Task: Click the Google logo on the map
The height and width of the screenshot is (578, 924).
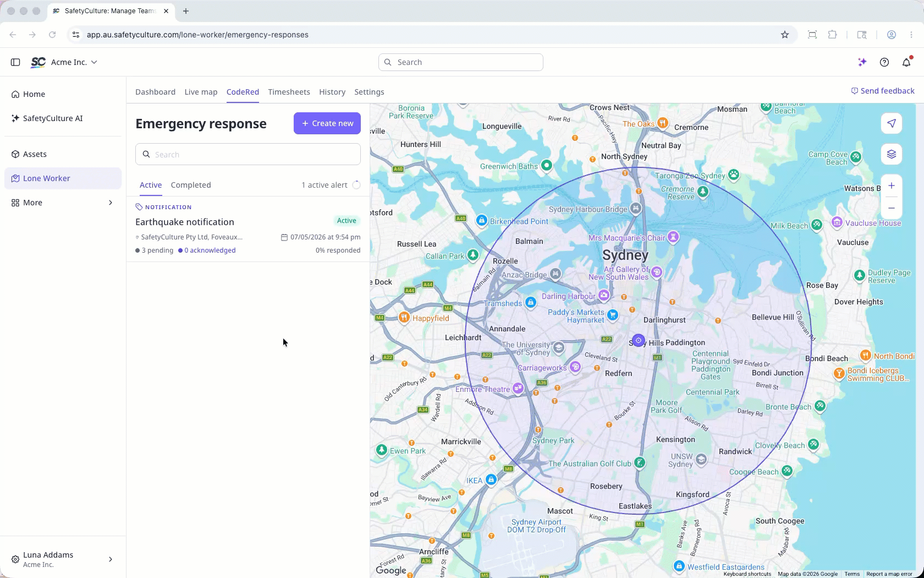Action: click(x=391, y=570)
